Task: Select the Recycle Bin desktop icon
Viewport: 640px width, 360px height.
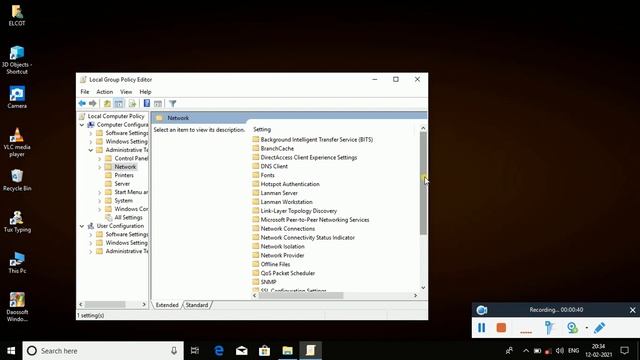Action: click(17, 180)
